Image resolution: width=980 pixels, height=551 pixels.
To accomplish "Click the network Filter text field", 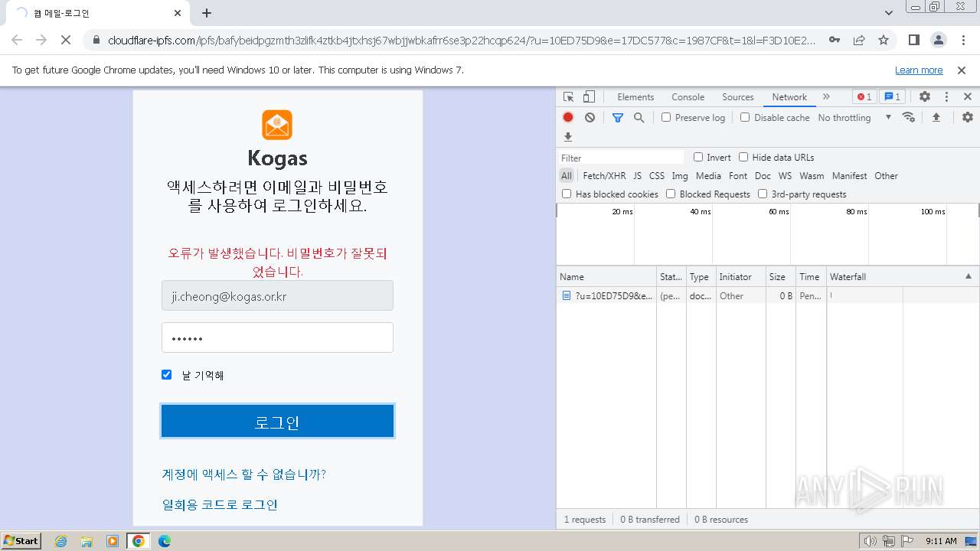I will click(622, 158).
